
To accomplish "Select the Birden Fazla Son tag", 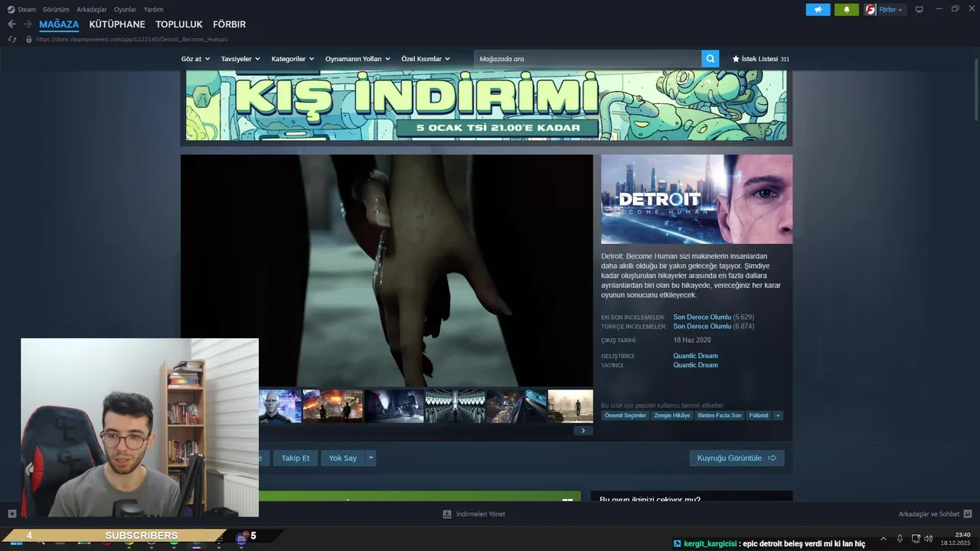I will [x=720, y=416].
